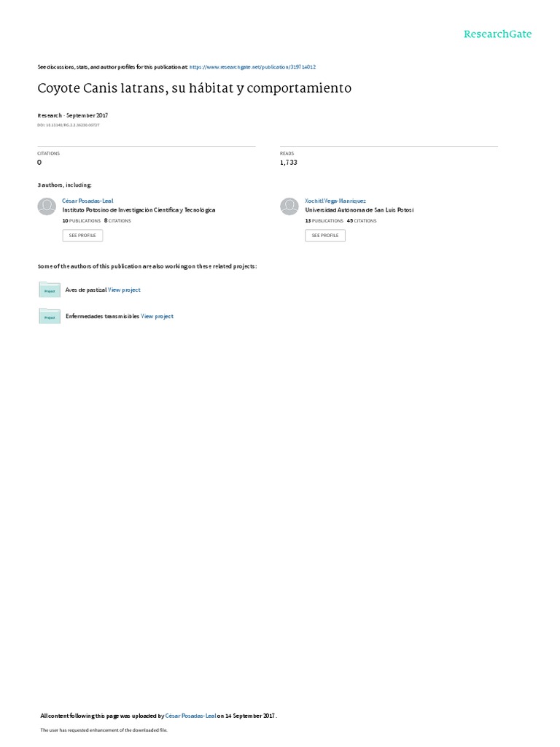The image size is (560, 747).
Task: Open the researchgate.net publication URL link
Action: click(x=252, y=67)
